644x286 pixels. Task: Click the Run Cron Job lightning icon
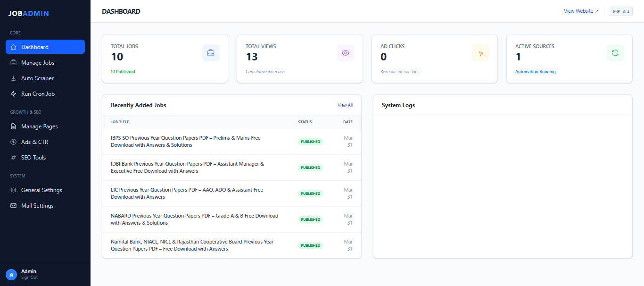point(13,93)
